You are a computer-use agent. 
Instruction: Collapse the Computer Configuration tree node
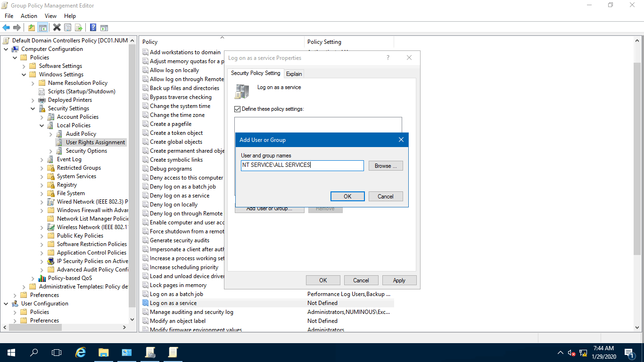coord(6,49)
